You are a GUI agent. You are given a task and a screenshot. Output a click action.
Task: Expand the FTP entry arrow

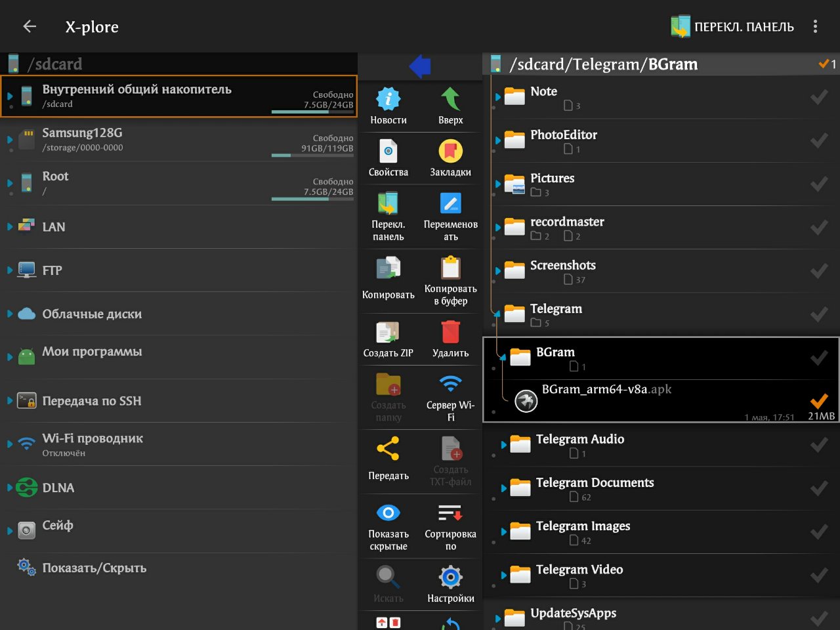point(10,270)
